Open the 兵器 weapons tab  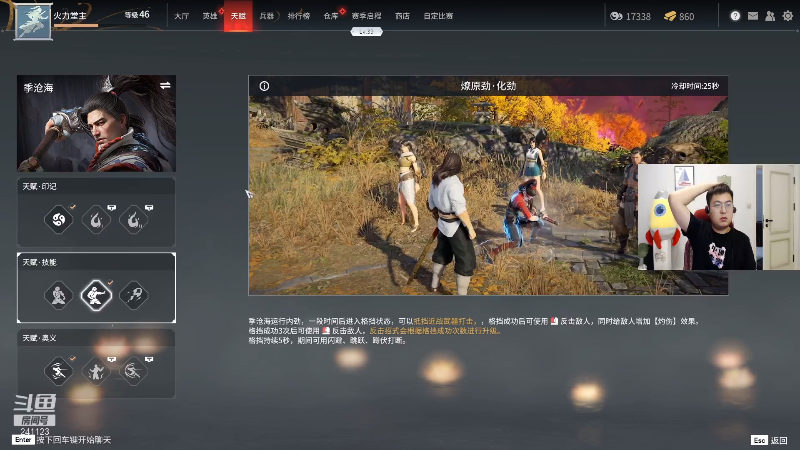coord(267,16)
